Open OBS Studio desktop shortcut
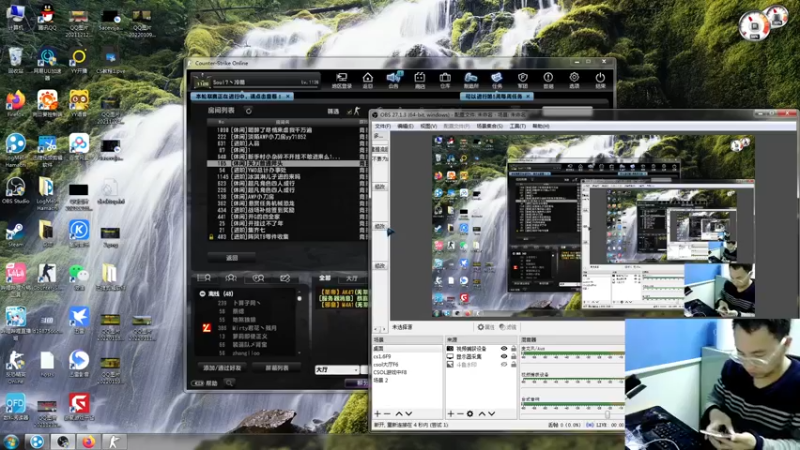The width and height of the screenshot is (800, 450). [15, 191]
